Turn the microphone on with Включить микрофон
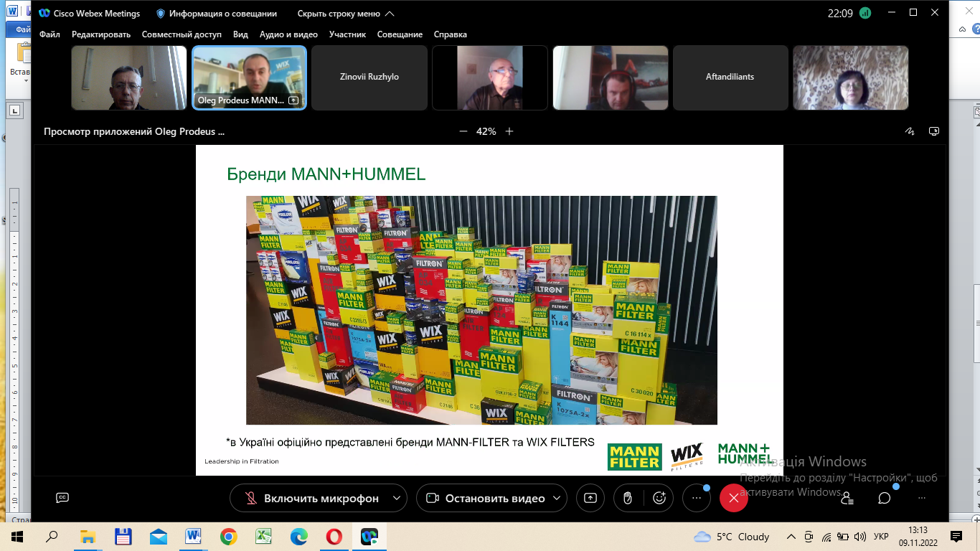 point(311,499)
